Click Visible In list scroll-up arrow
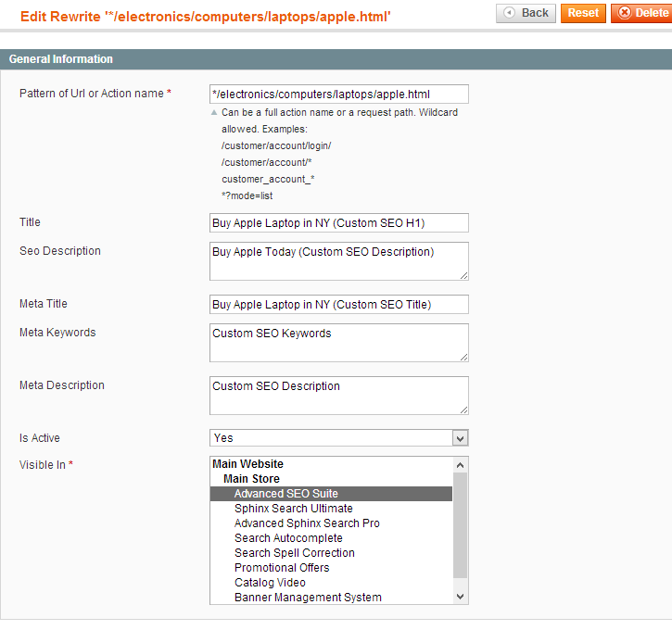The image size is (672, 630). (461, 465)
